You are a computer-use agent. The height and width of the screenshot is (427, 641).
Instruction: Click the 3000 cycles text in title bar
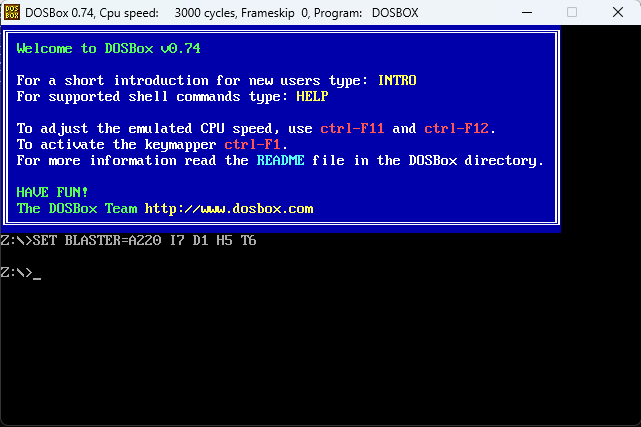click(x=206, y=13)
